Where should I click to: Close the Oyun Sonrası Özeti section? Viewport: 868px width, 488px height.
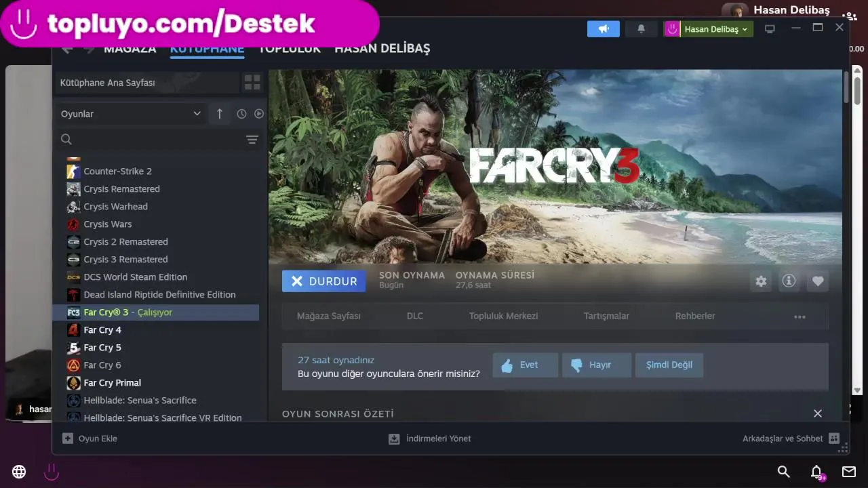click(818, 413)
